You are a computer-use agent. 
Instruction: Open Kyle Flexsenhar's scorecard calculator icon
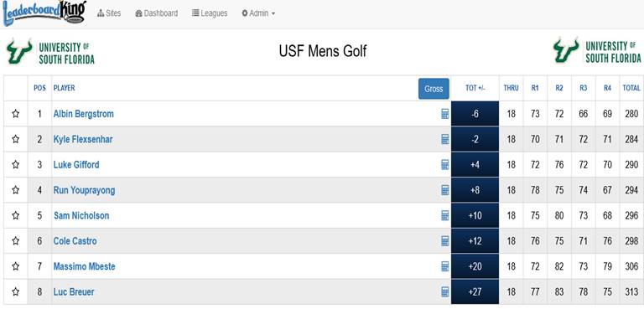tap(444, 140)
